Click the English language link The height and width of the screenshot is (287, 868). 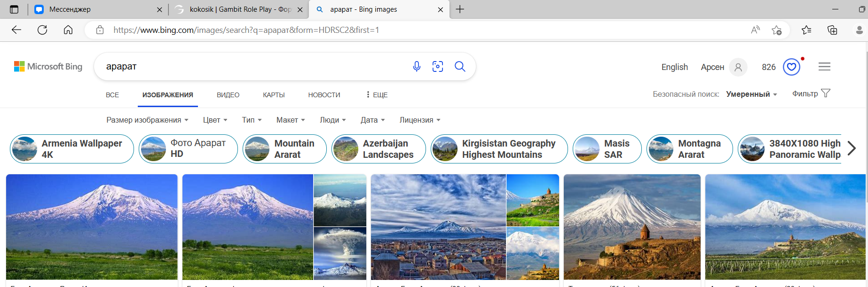674,67
